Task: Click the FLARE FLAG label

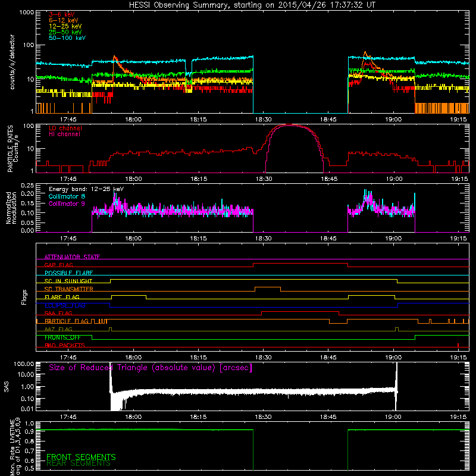Action: point(62,297)
